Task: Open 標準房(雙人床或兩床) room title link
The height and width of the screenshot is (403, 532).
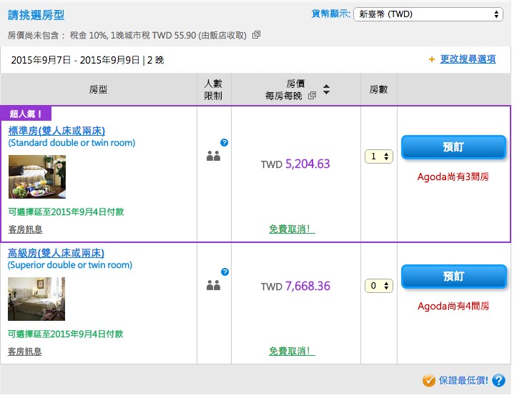Action: pos(56,131)
